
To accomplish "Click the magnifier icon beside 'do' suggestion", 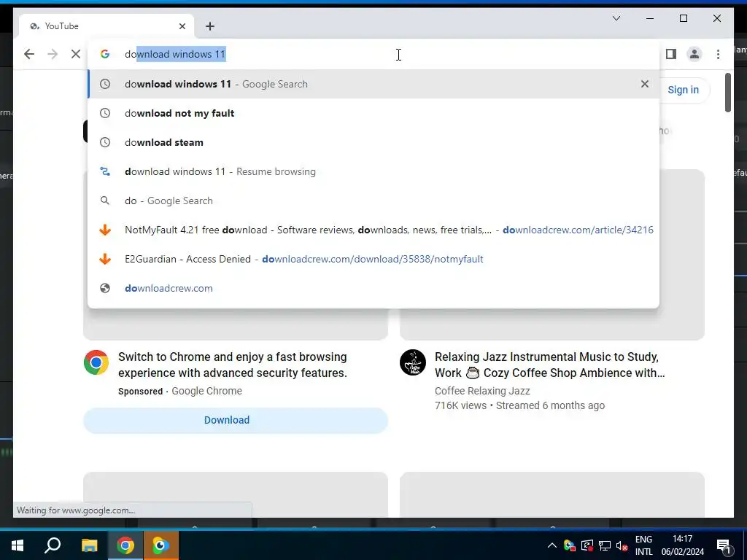I will 105,201.
